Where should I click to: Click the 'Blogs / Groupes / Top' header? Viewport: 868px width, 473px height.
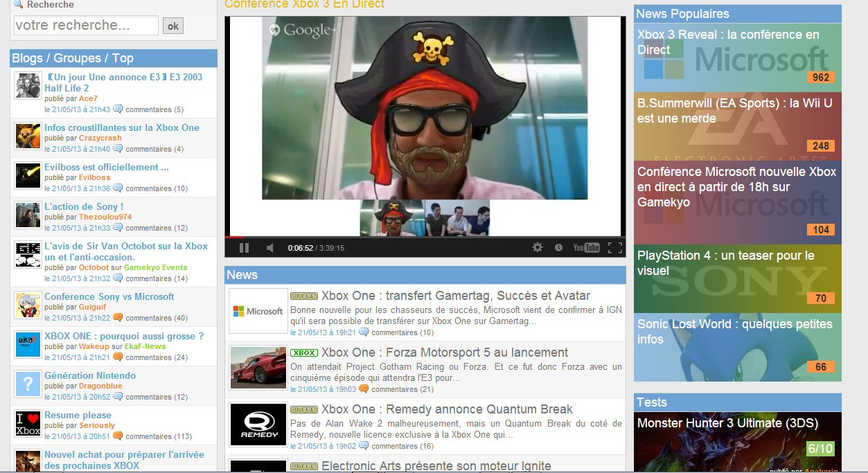114,58
